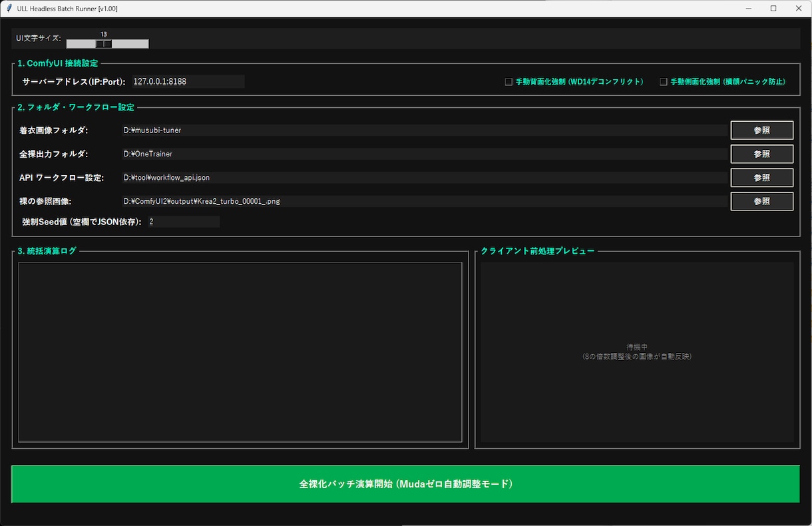This screenshot has width=812, height=526.
Task: Click the 1. ComfyUI 接続設定 heading
Action: tap(58, 63)
